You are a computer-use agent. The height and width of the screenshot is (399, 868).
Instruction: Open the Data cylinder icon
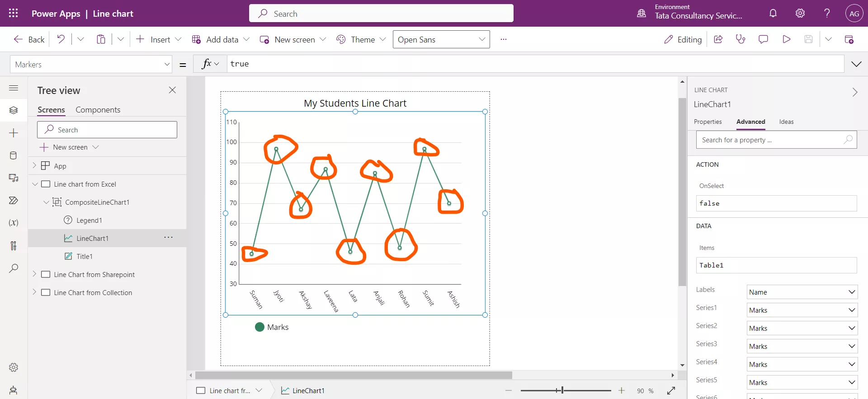14,155
